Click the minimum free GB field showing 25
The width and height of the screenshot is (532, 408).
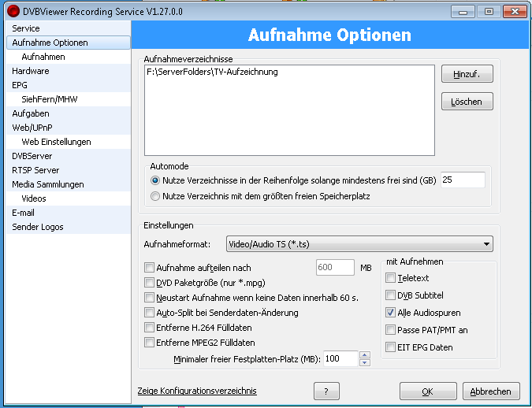pos(463,180)
